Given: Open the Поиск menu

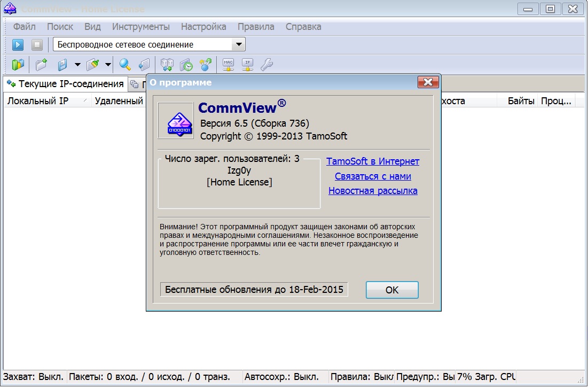Looking at the screenshot, I should point(60,27).
